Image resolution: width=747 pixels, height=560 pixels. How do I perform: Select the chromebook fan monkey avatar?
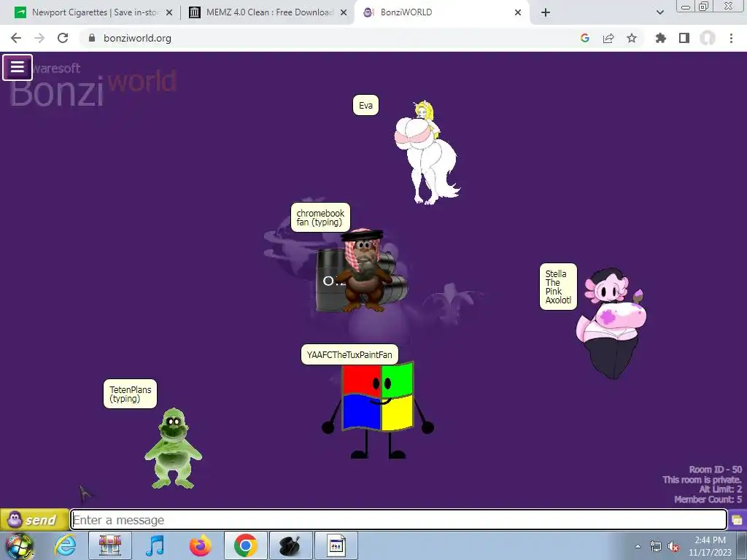click(x=363, y=271)
